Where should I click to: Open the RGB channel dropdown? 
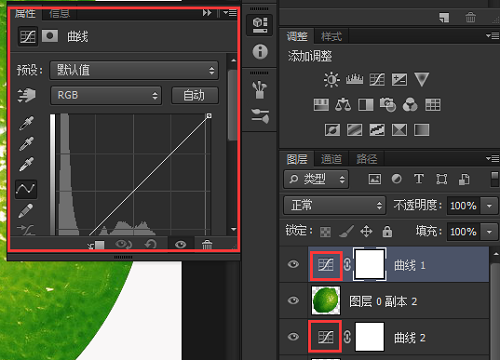(106, 95)
